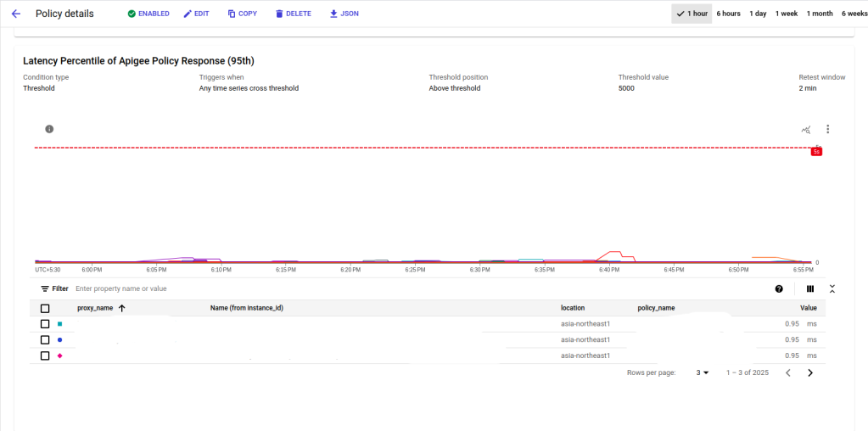Viewport: 868px width, 431px height.
Task: Open the chart's three-dot more options menu
Action: click(827, 129)
